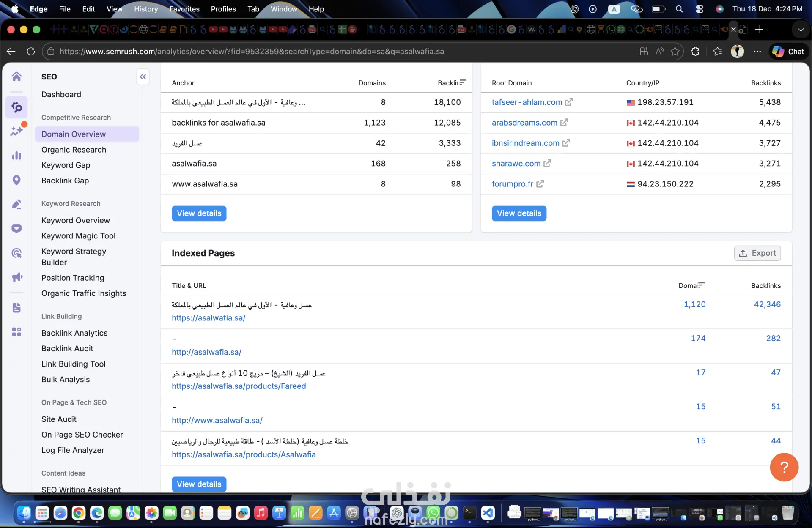The width and height of the screenshot is (812, 528).
Task: Open Edge Copilot Chat button
Action: click(x=788, y=52)
